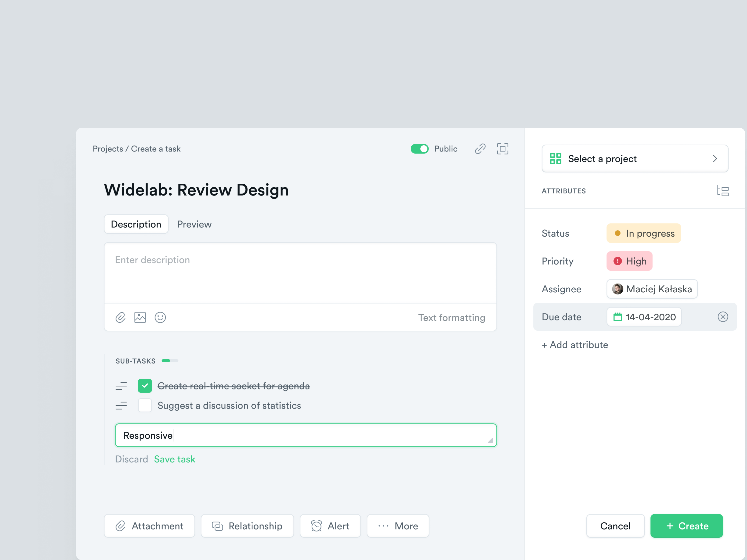Click calendar icon in due date field
Screen dimensions: 747x560
coord(617,317)
